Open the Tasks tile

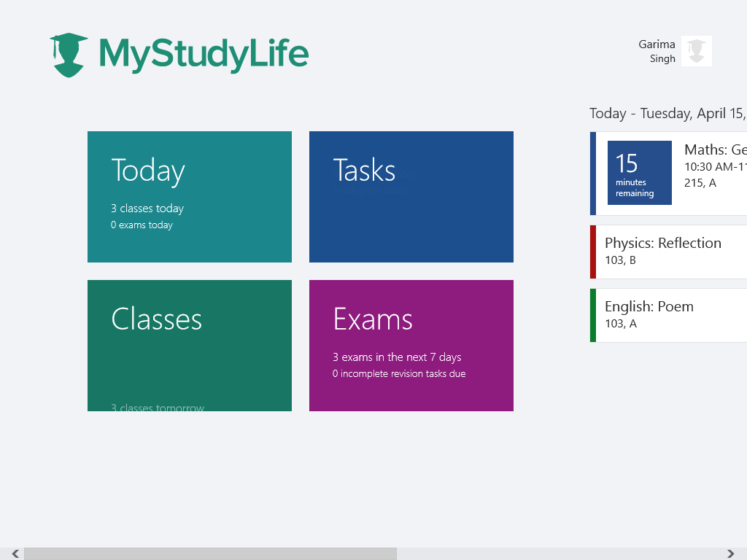coord(411,197)
